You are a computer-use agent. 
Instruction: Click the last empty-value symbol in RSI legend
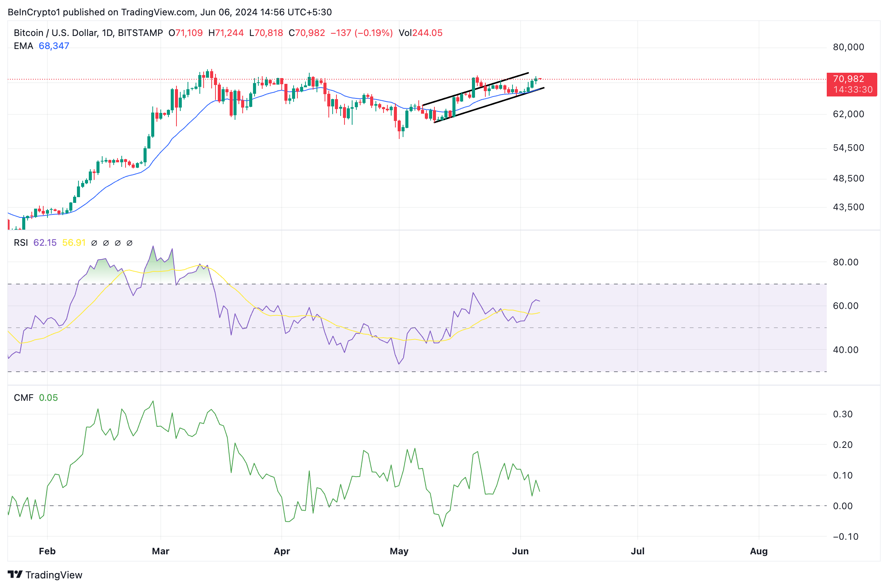click(129, 243)
